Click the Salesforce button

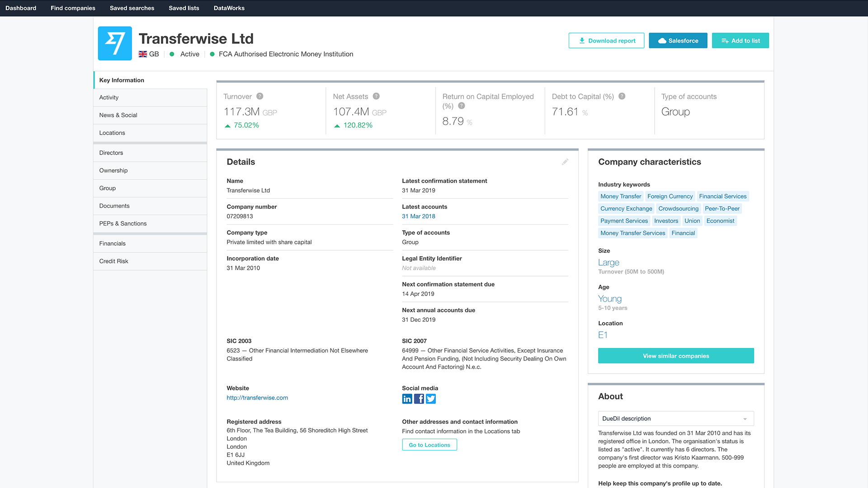coord(678,41)
